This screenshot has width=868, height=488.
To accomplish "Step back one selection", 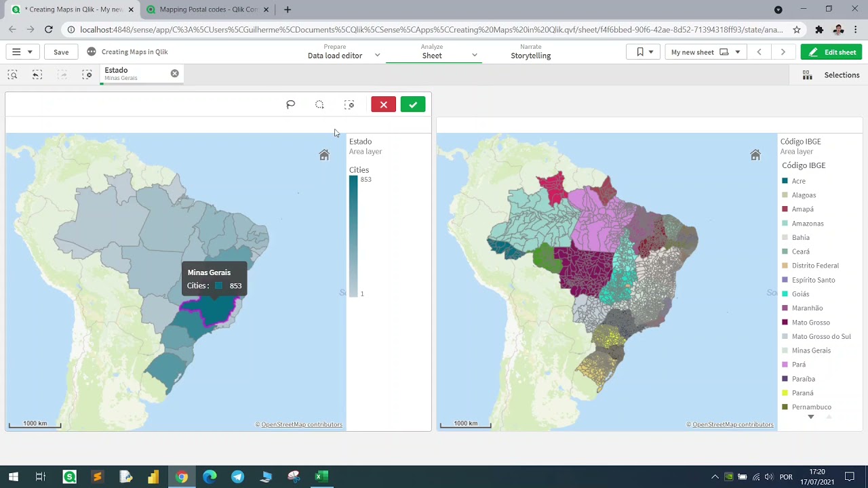I will click(37, 75).
